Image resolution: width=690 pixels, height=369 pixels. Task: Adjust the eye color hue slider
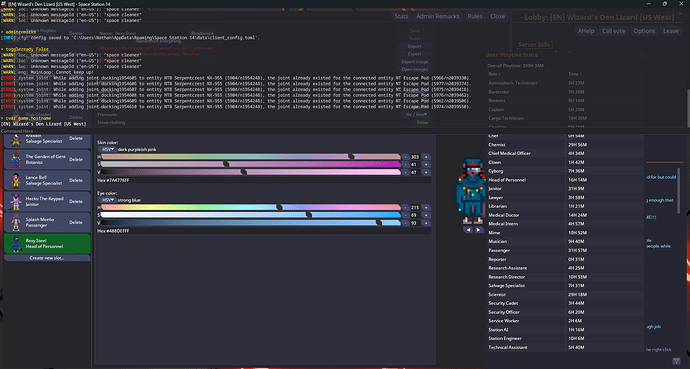tap(250, 208)
